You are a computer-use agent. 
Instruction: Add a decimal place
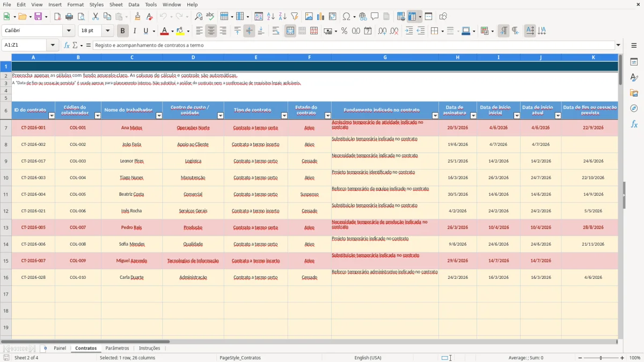coord(382,31)
